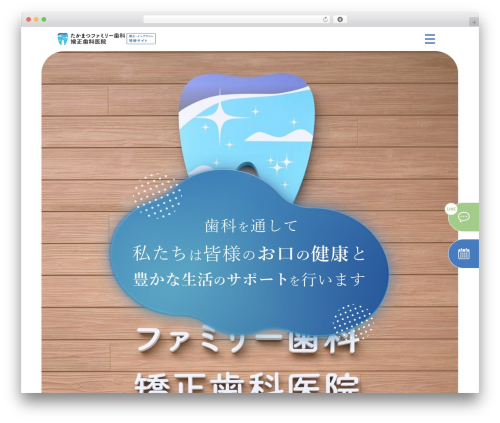Image resolution: width=500 pixels, height=423 pixels.
Task: Click the browser reload icon
Action: pyautogui.click(x=325, y=20)
